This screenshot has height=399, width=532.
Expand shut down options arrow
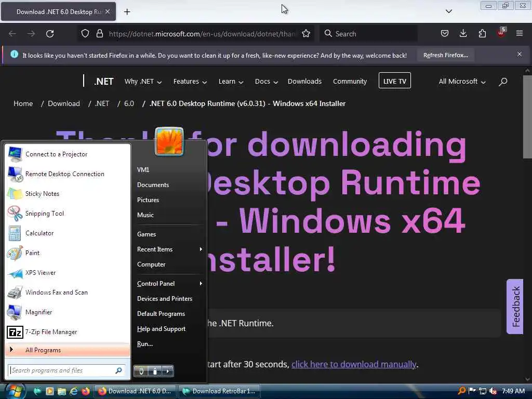pos(168,371)
